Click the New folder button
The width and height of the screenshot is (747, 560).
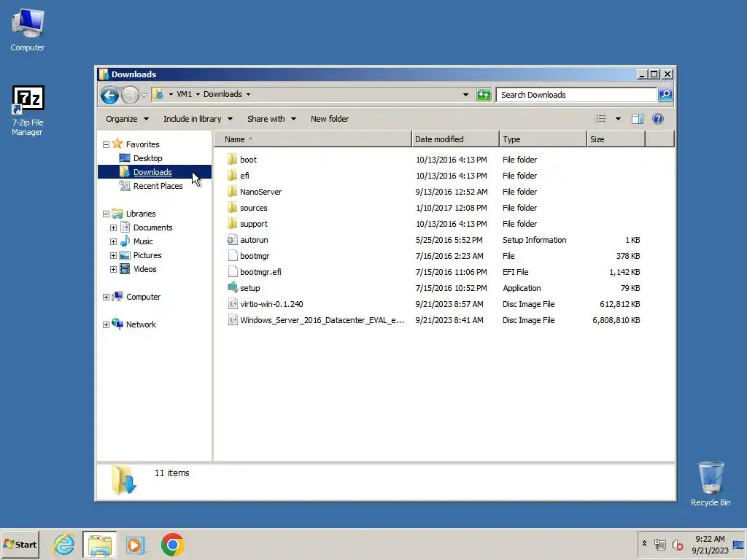330,119
